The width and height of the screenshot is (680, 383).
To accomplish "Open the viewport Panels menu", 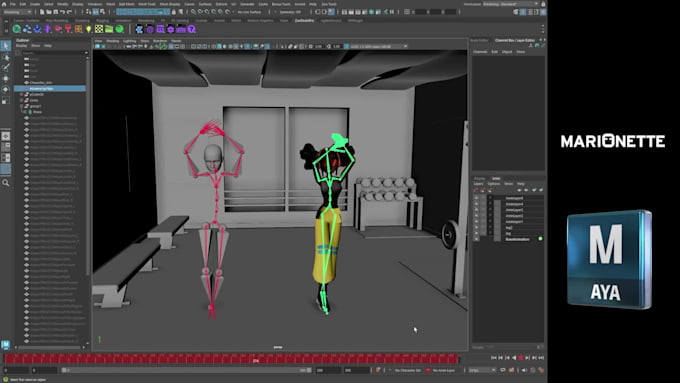I will [176, 41].
